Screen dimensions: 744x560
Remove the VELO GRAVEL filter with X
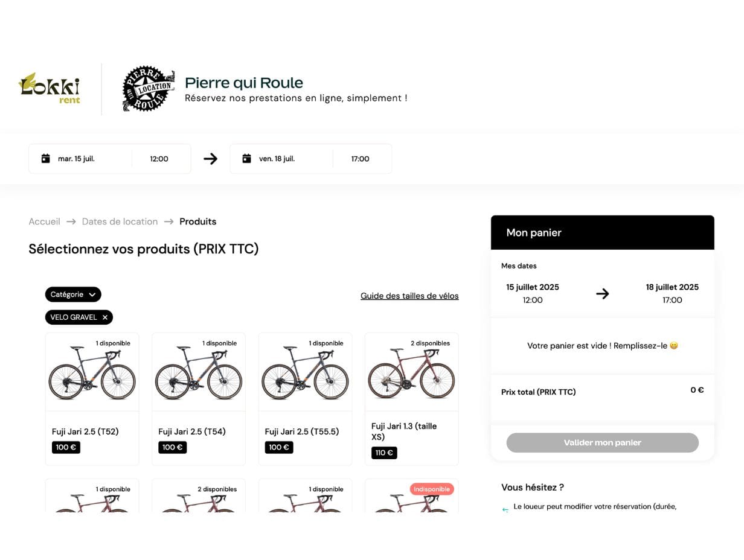pos(105,317)
